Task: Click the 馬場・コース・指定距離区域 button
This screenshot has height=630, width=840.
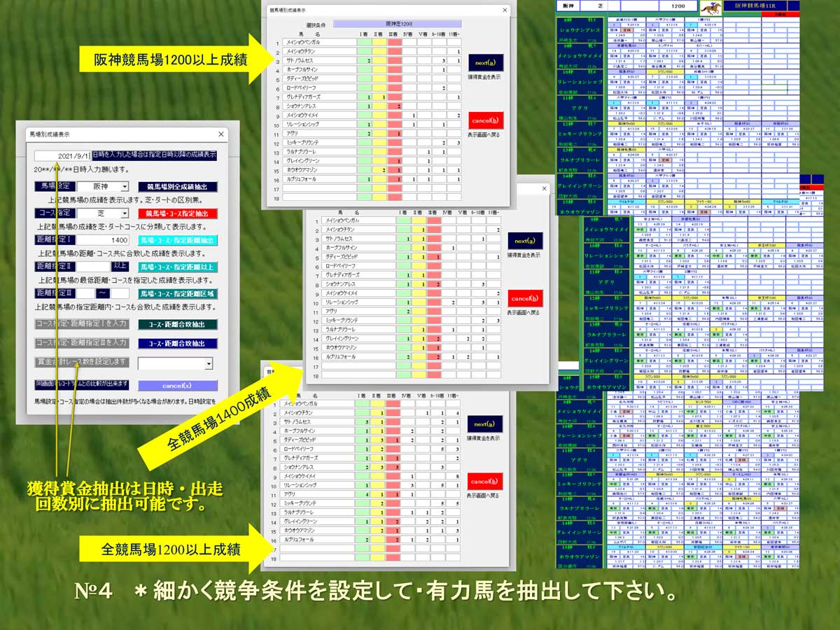Action: [x=177, y=294]
